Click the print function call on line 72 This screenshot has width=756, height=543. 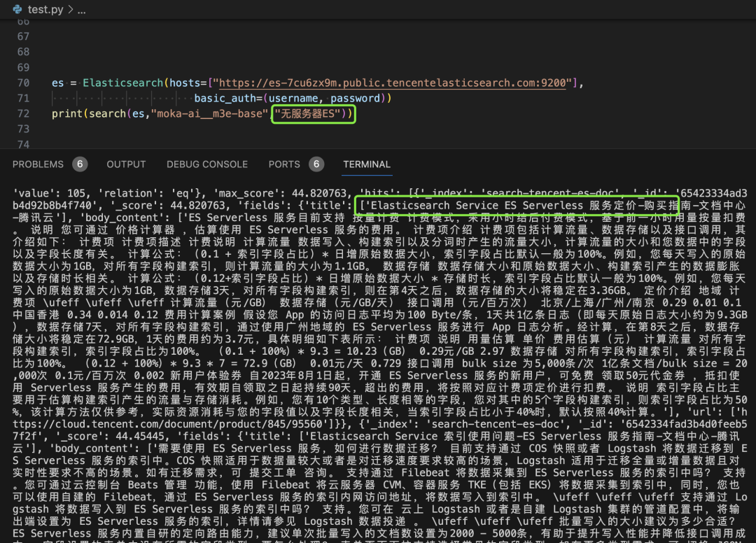[67, 113]
